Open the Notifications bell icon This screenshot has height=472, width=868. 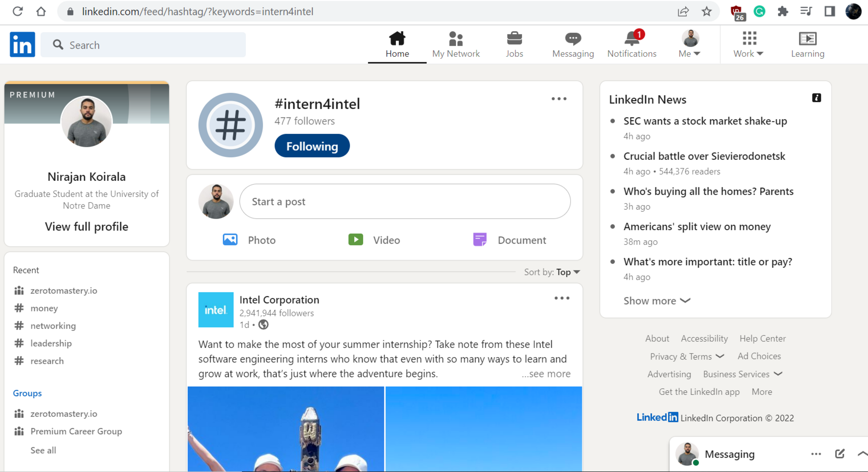pyautogui.click(x=632, y=39)
